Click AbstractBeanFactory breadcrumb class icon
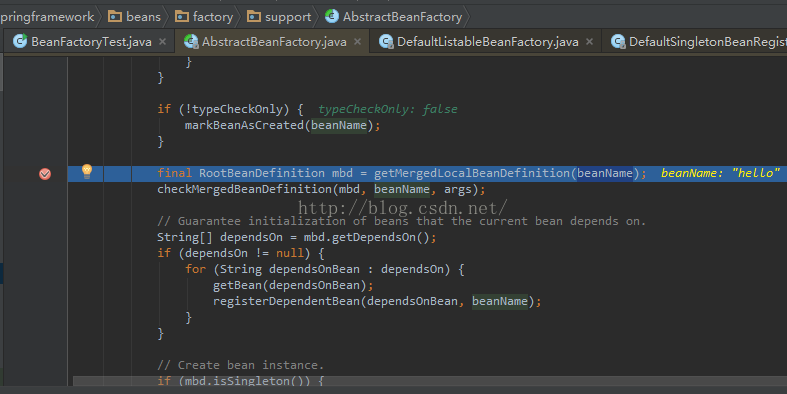787x394 pixels. [x=332, y=16]
